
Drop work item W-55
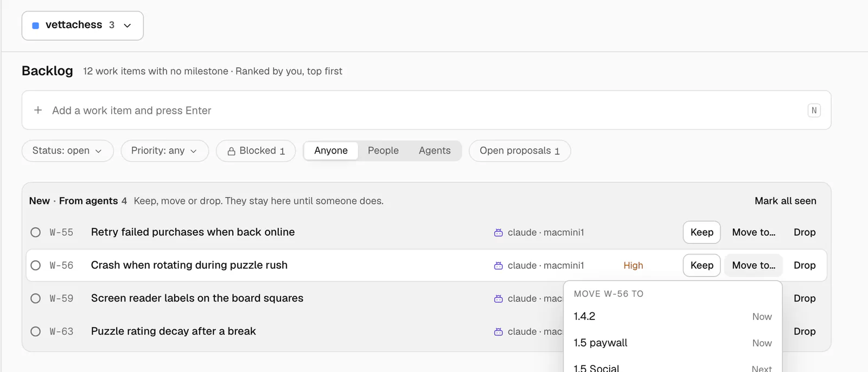click(805, 232)
